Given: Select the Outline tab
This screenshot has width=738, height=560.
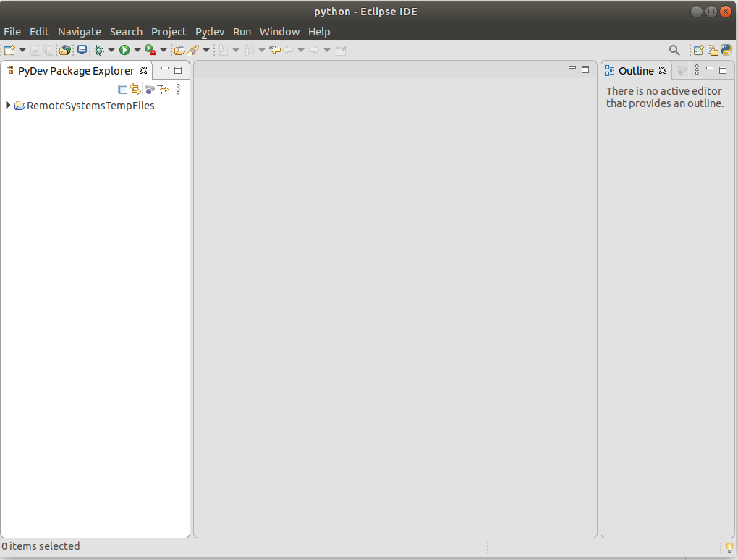Looking at the screenshot, I should coord(636,71).
